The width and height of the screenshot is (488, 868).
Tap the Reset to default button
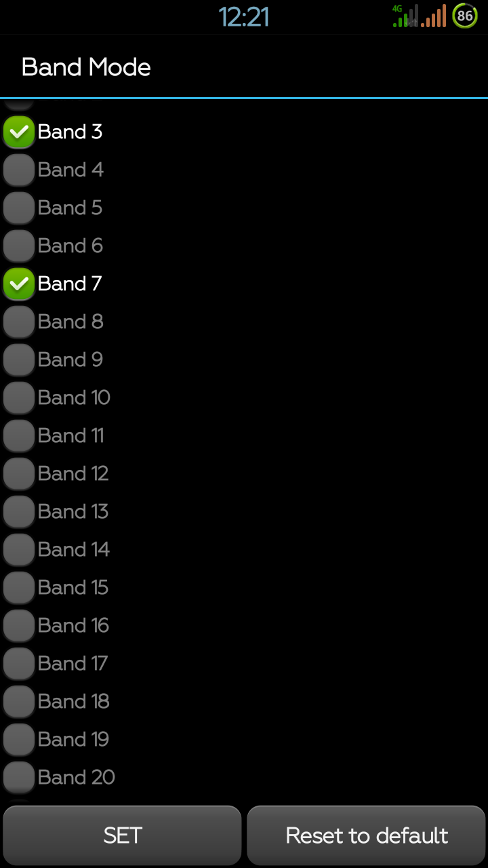tap(367, 835)
